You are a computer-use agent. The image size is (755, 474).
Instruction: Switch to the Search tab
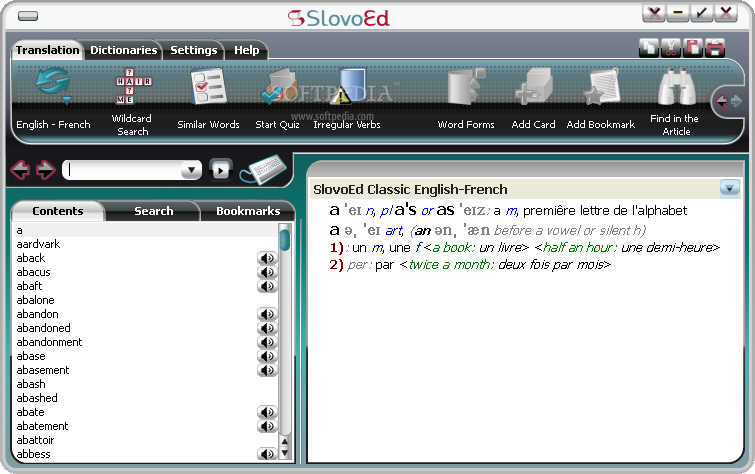tap(154, 211)
